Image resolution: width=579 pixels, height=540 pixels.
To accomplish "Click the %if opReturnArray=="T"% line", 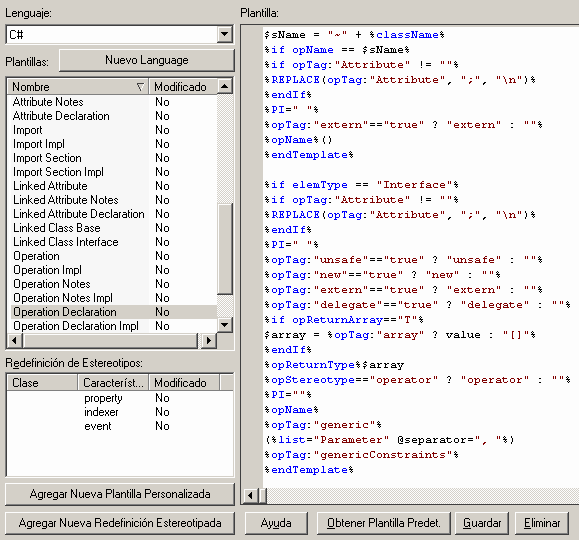I will [x=344, y=320].
